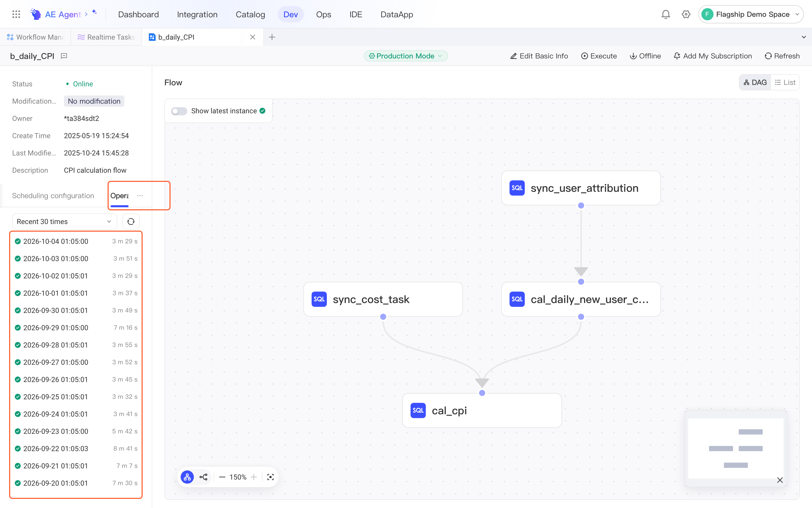This screenshot has height=508, width=812.
Task: Click Execute button
Action: [x=599, y=56]
